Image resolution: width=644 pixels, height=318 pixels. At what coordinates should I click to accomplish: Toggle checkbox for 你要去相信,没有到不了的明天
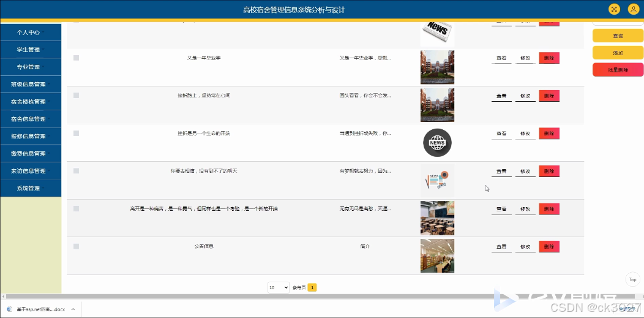click(x=76, y=170)
